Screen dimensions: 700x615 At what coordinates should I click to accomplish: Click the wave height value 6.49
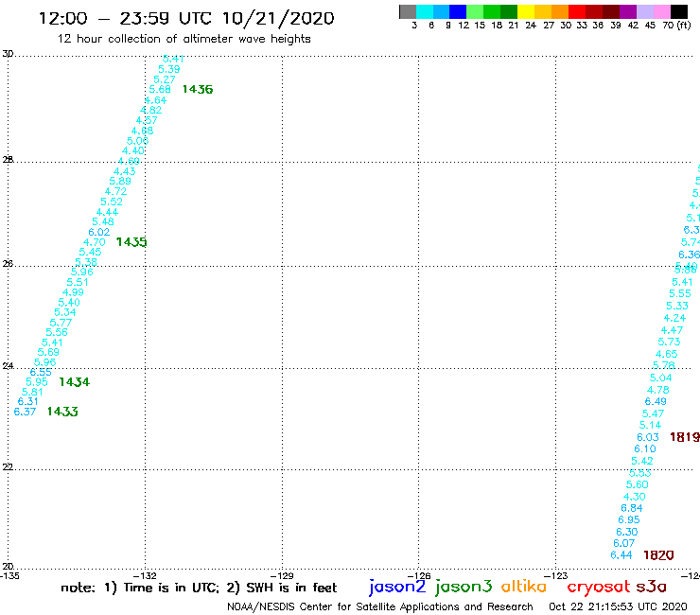[x=656, y=401]
